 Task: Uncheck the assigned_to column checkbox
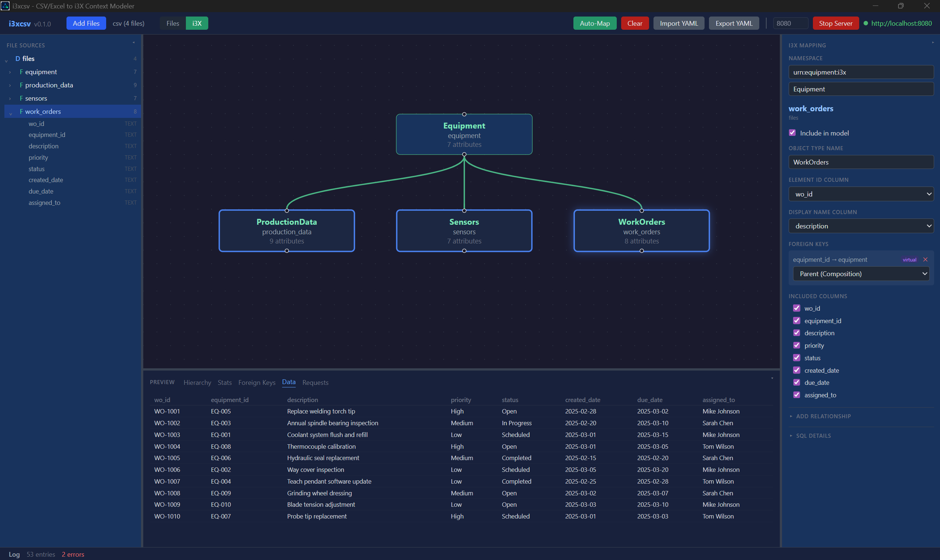click(x=797, y=395)
